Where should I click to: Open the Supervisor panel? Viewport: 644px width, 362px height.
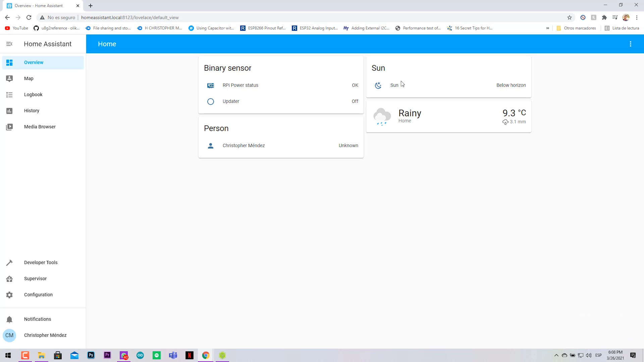tap(35, 279)
